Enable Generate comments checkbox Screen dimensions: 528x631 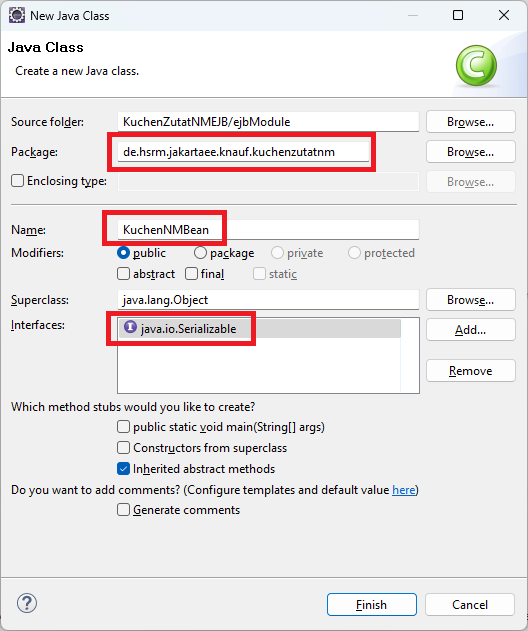click(123, 509)
